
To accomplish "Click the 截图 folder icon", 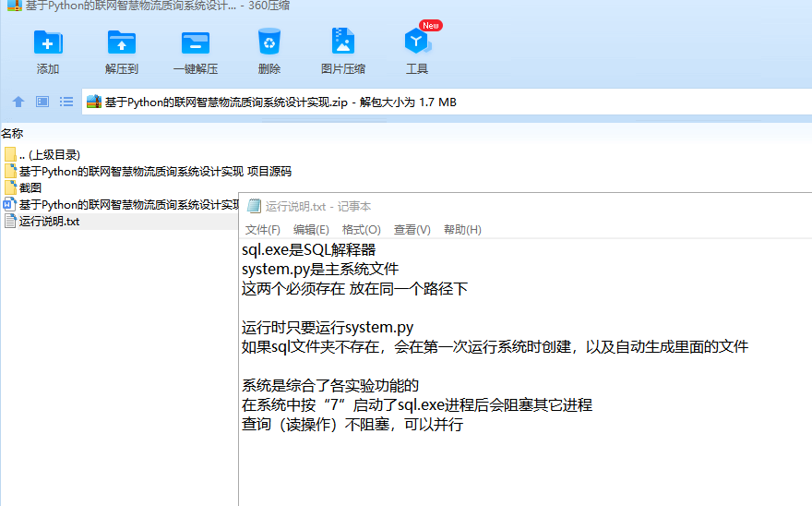I will 10,187.
